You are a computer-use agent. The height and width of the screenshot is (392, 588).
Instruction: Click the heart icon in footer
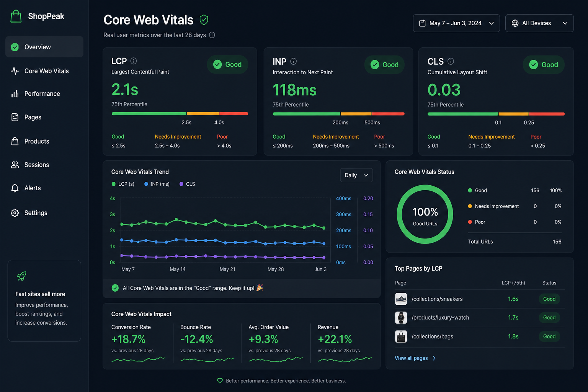tap(220, 381)
